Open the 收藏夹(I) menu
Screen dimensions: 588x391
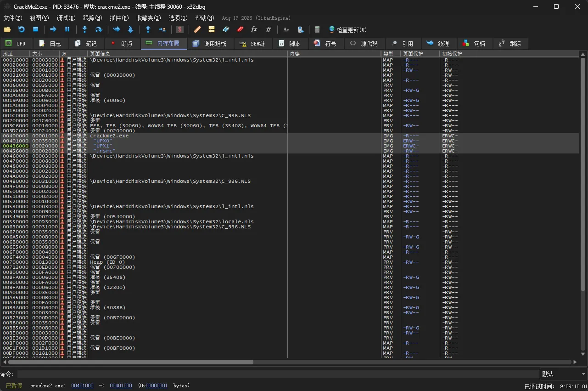click(x=148, y=18)
